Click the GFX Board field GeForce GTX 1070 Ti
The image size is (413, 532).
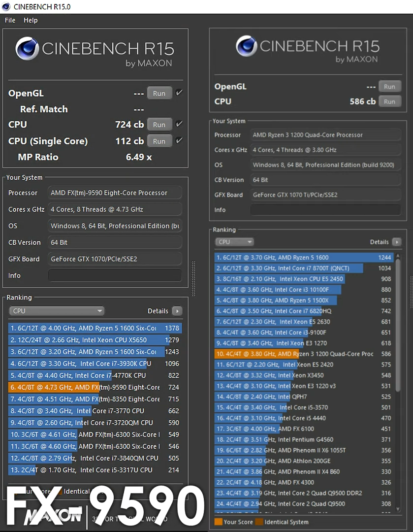click(325, 195)
